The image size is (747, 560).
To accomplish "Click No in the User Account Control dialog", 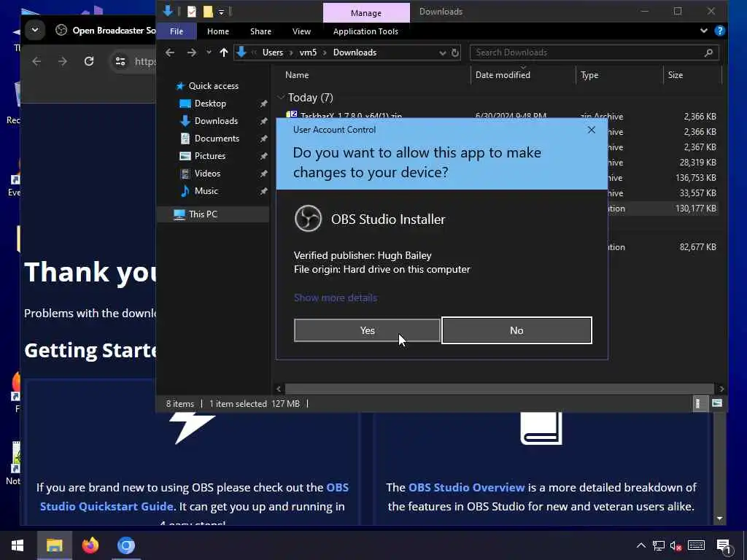I will 516,330.
